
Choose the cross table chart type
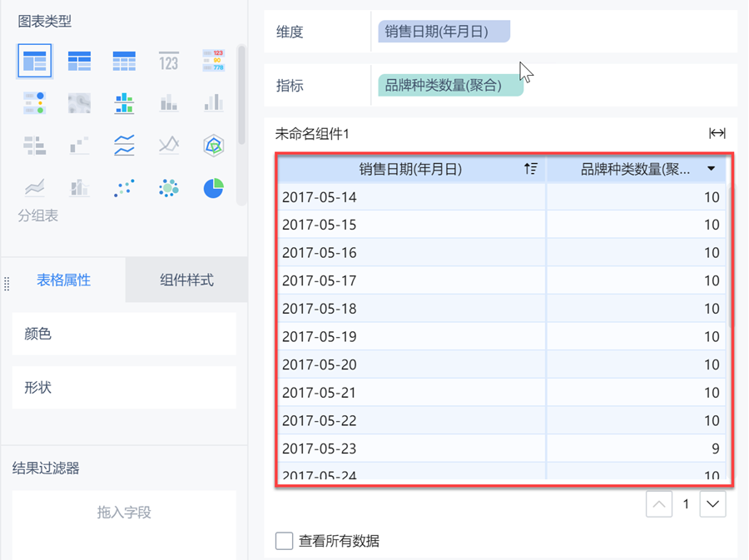[x=79, y=61]
